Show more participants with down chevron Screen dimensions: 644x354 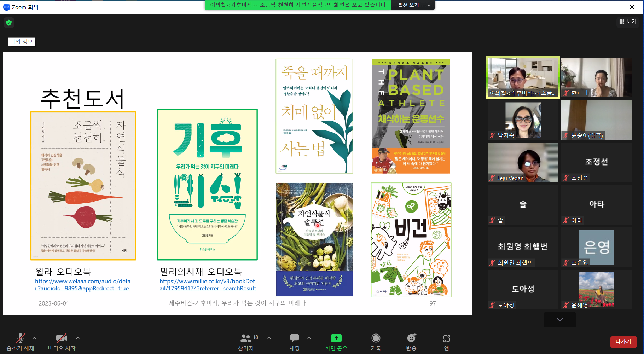(560, 320)
